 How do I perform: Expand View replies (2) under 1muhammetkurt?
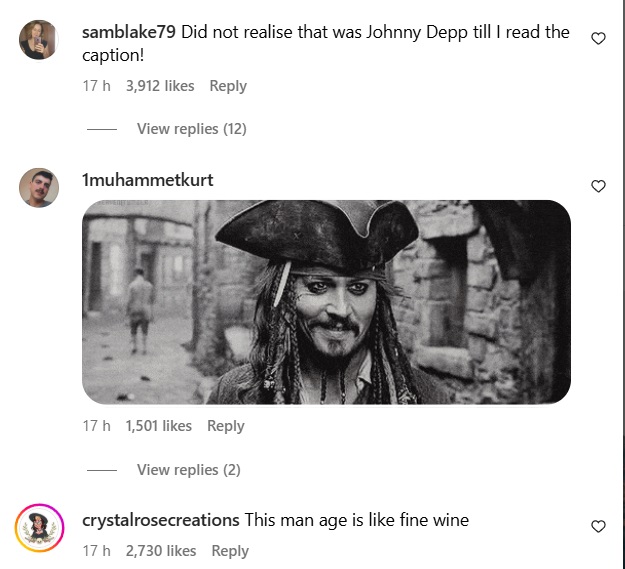tap(189, 470)
